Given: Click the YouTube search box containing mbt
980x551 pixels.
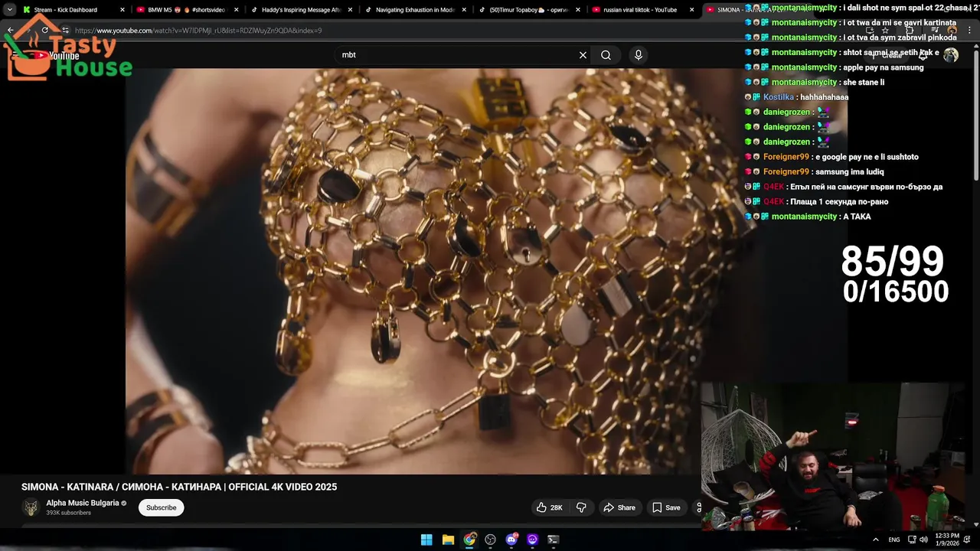Looking at the screenshot, I should point(458,55).
